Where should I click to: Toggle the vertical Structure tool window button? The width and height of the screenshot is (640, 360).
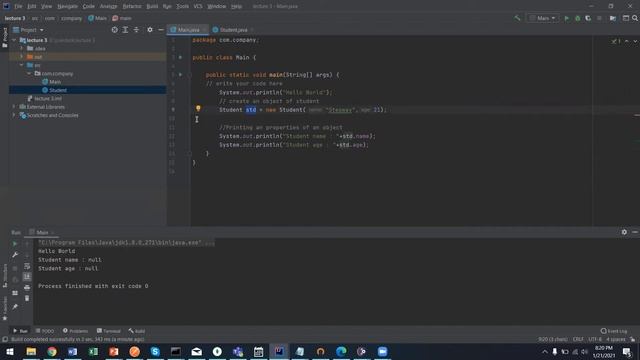(4, 276)
